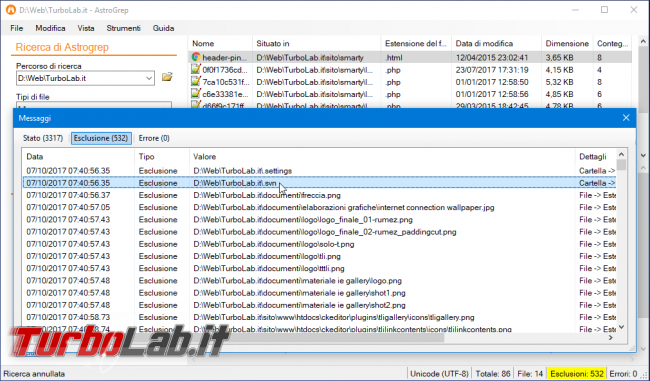Select exclusion row internet connection wallpaper.jpg
650x381 pixels.
pyautogui.click(x=319, y=207)
